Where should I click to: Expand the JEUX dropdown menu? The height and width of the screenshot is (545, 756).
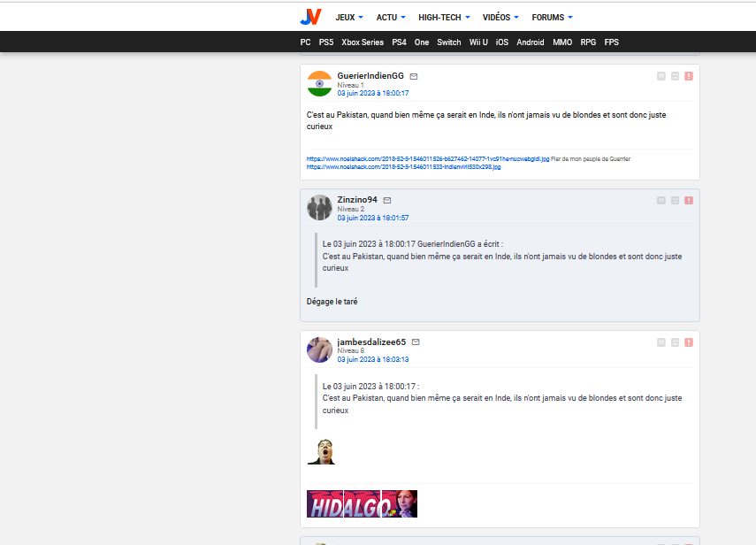349,17
